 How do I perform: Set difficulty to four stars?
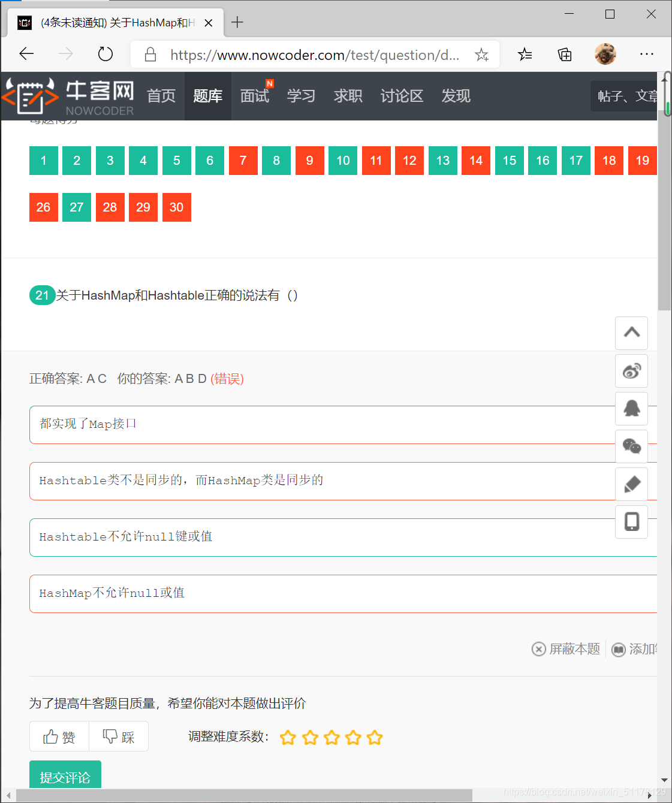(x=353, y=738)
